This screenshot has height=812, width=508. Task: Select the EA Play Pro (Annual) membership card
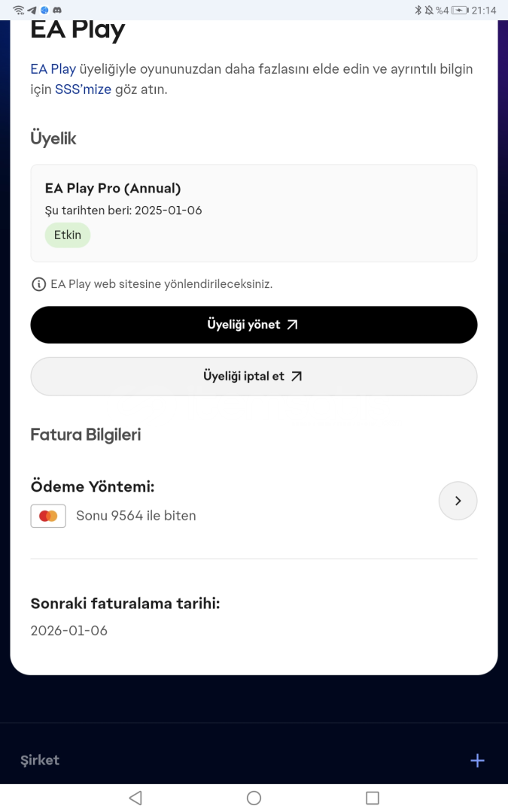[254, 213]
